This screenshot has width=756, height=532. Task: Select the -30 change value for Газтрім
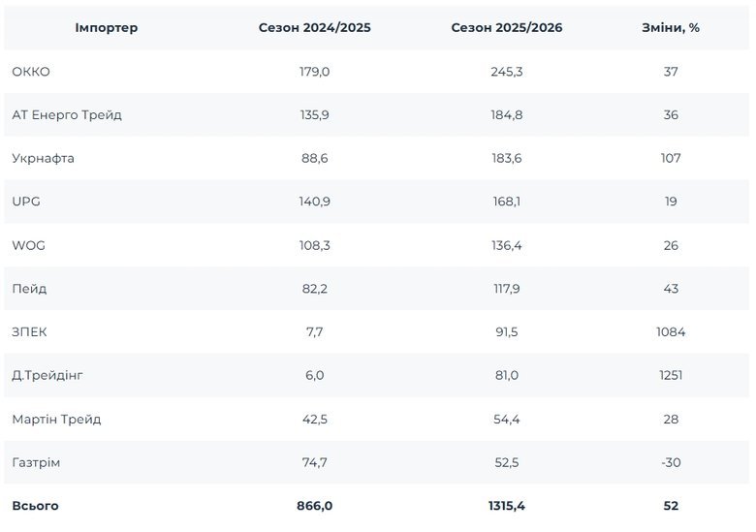671,463
